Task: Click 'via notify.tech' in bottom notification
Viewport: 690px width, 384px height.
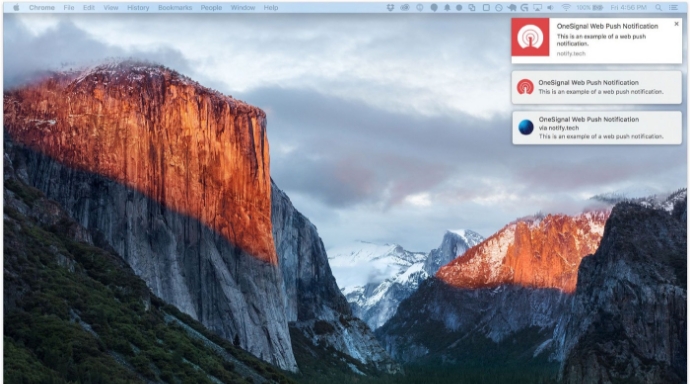Action: pyautogui.click(x=559, y=128)
